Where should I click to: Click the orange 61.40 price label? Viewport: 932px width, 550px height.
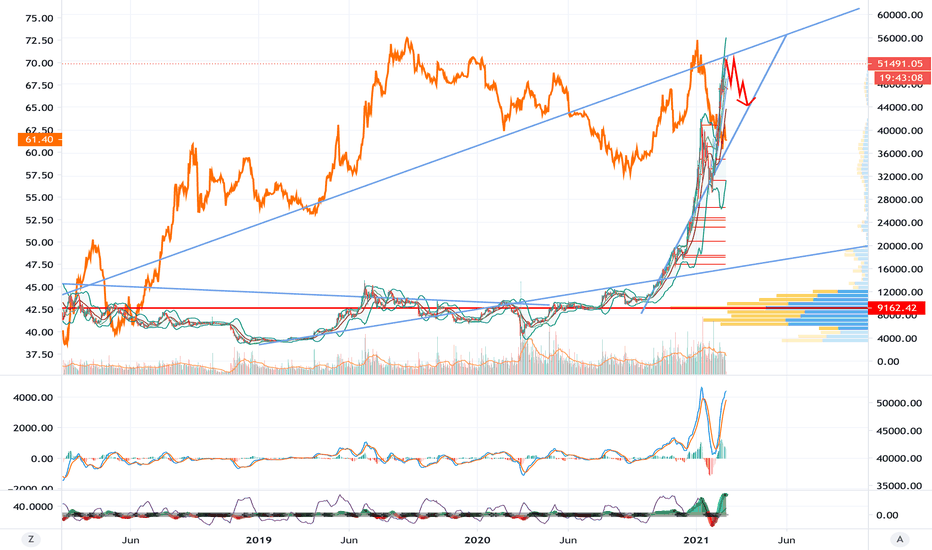pos(40,139)
